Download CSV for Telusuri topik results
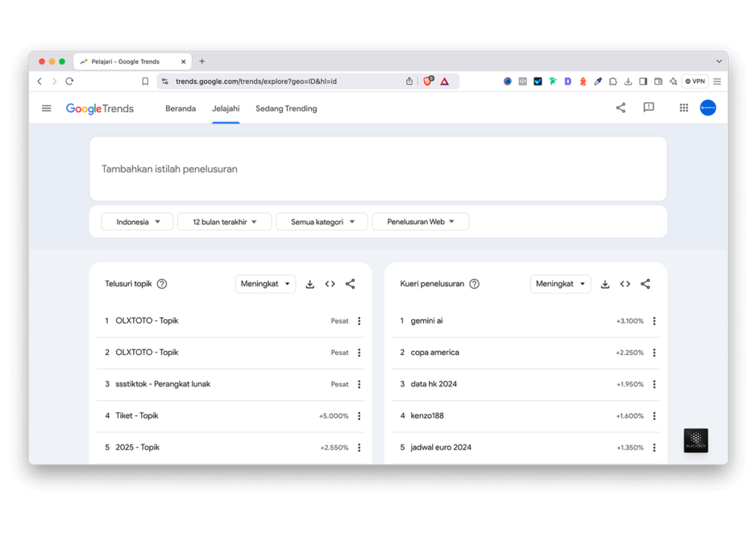This screenshot has width=756, height=534. tap(309, 283)
